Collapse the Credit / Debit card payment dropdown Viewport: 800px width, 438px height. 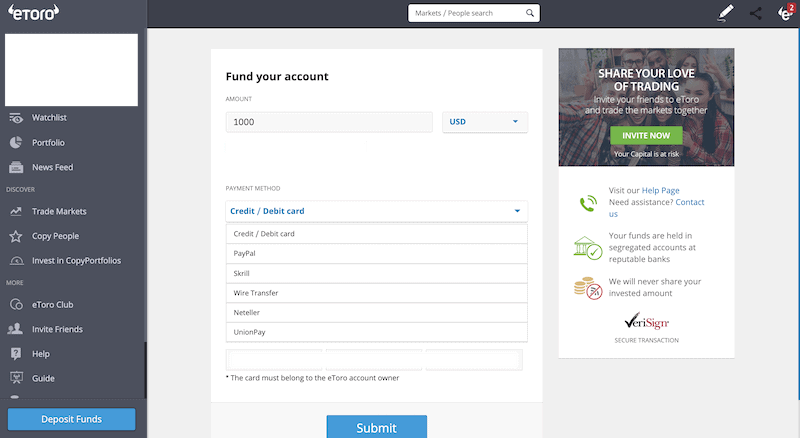377,211
